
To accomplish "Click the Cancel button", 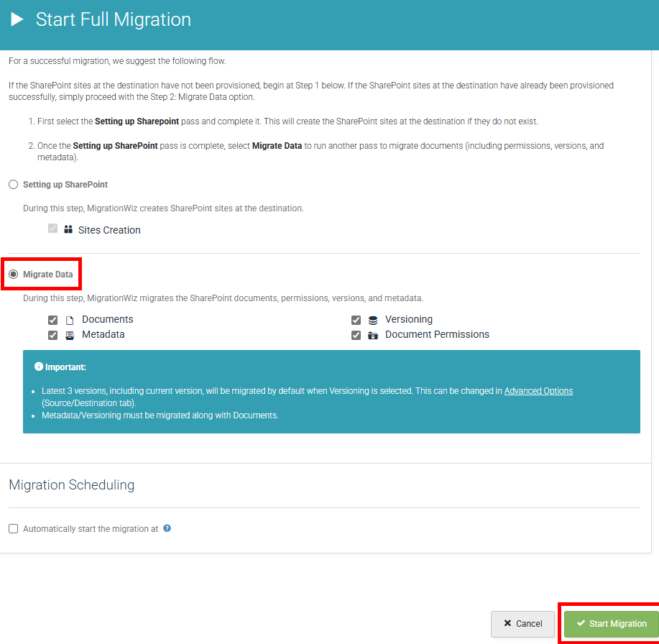I will point(522,624).
